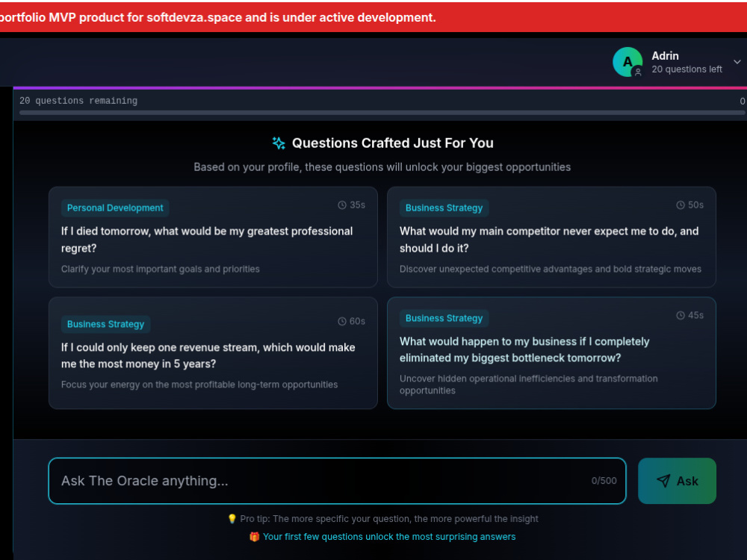Image resolution: width=747 pixels, height=560 pixels.
Task: Click the gift icon beside first few questions
Action: pyautogui.click(x=255, y=537)
